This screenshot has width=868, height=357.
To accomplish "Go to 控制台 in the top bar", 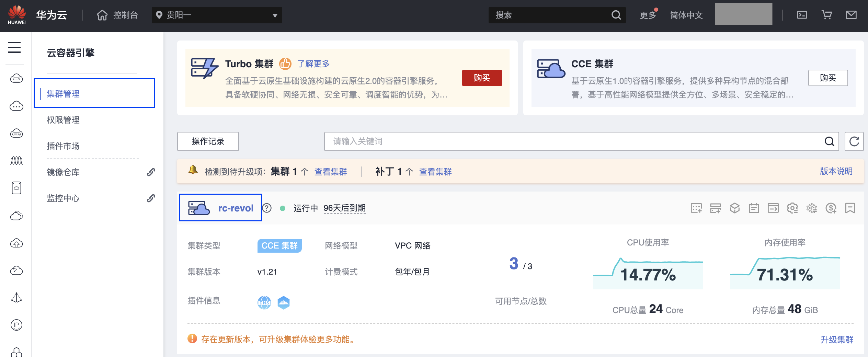I will (125, 15).
